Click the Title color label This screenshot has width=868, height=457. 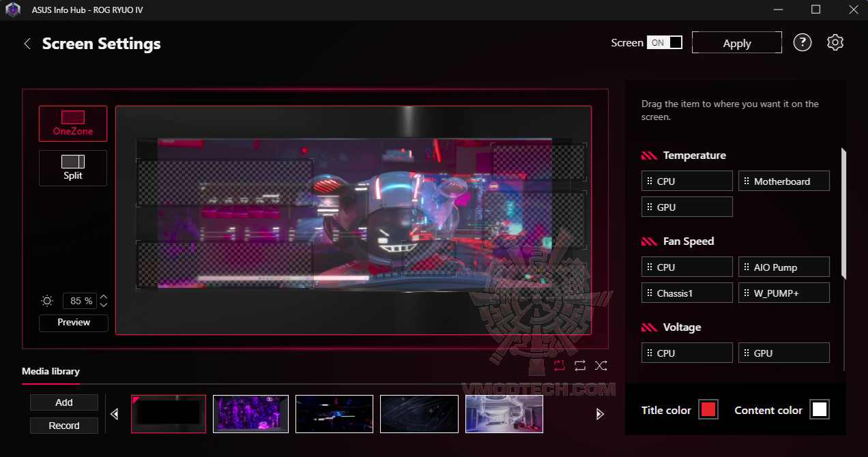[x=666, y=410]
